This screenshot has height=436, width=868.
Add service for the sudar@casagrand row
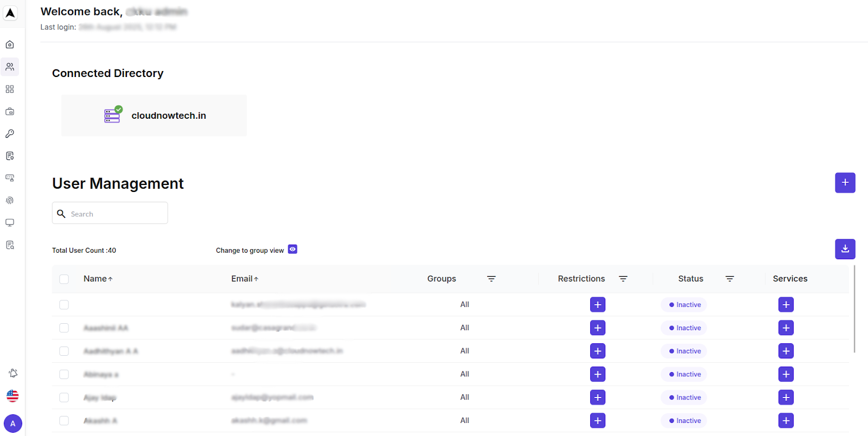[786, 328]
